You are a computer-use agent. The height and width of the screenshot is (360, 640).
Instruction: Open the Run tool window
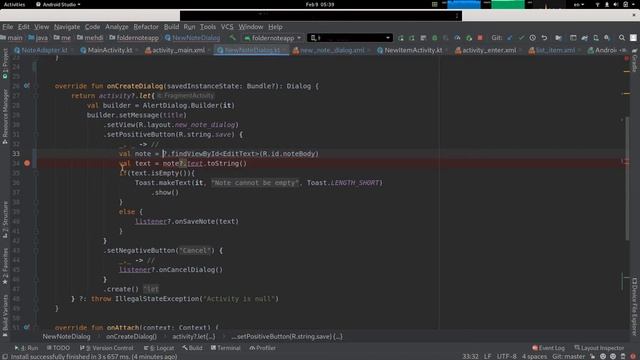coord(26,348)
